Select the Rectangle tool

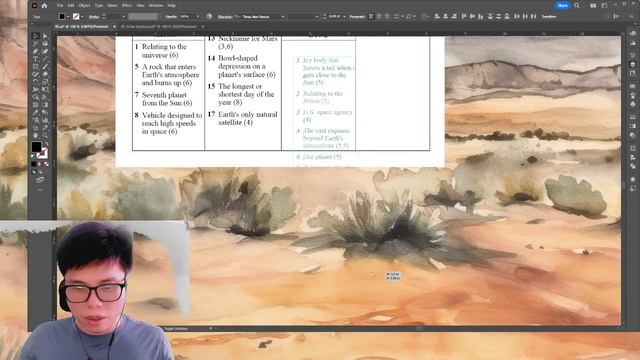pos(36,67)
